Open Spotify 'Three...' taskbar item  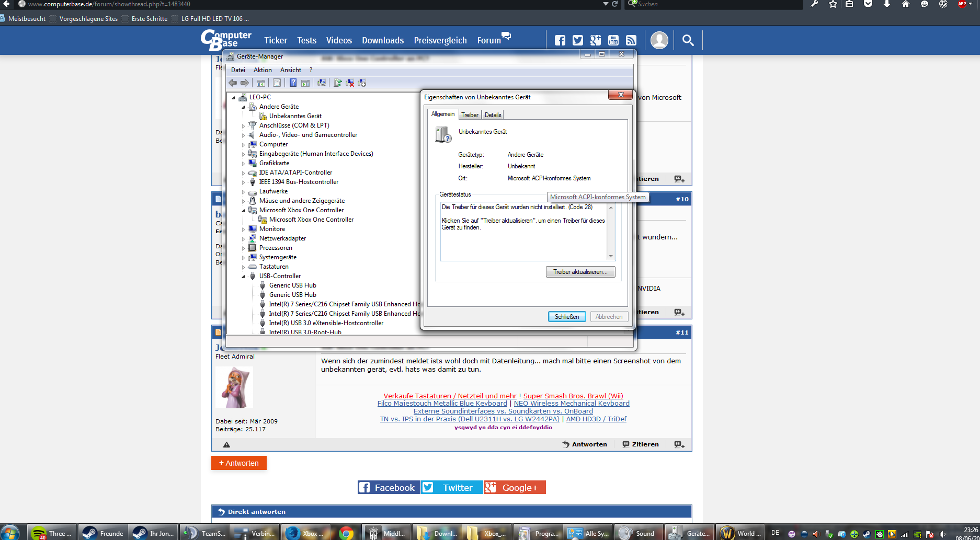pos(52,533)
